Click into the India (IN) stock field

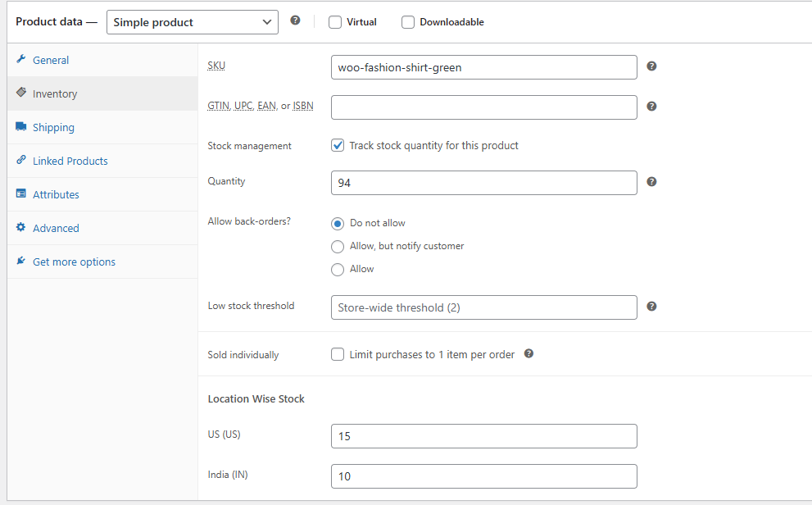pos(483,476)
